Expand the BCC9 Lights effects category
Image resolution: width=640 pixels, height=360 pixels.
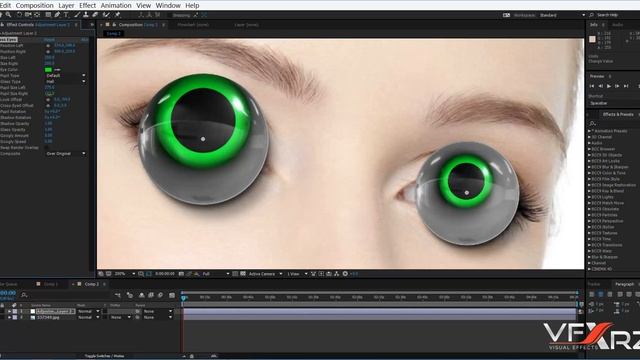pyautogui.click(x=590, y=197)
